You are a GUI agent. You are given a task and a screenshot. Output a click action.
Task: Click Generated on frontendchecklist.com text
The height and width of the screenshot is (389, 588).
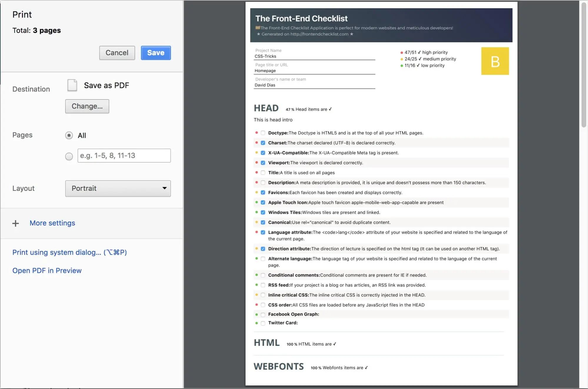click(305, 34)
